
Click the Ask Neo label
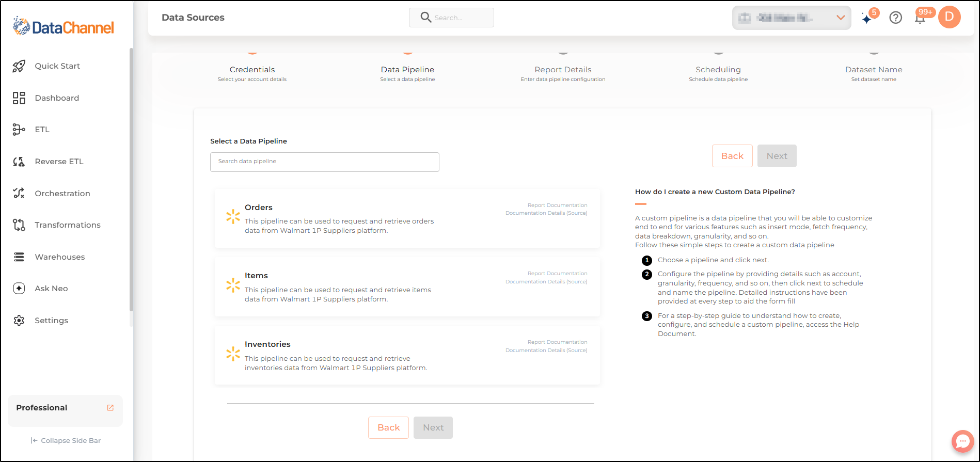coord(51,289)
